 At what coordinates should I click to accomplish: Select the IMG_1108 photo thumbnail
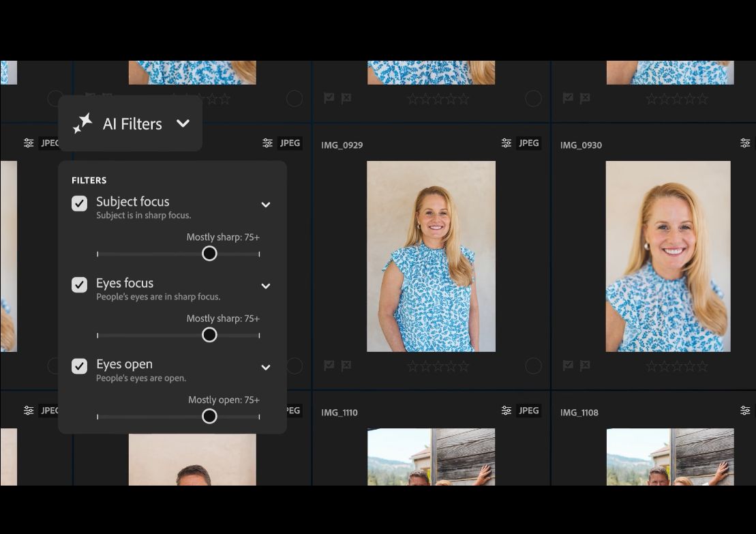tap(670, 457)
